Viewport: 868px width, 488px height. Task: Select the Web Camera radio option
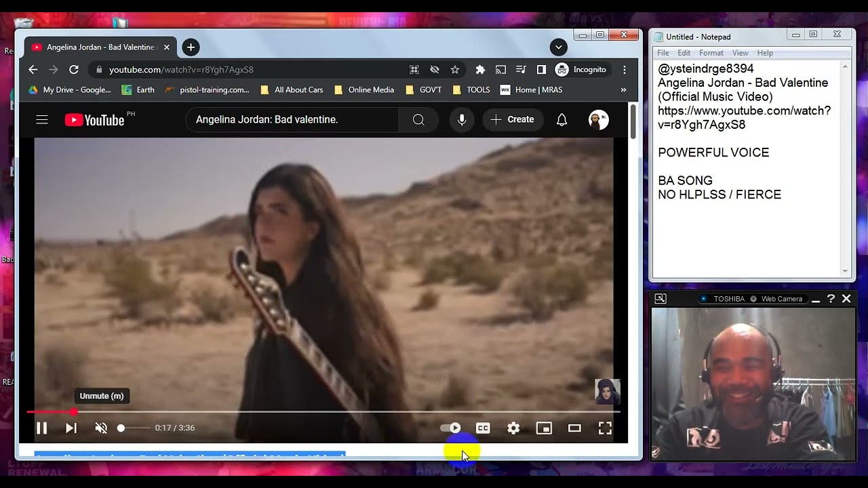coord(753,299)
